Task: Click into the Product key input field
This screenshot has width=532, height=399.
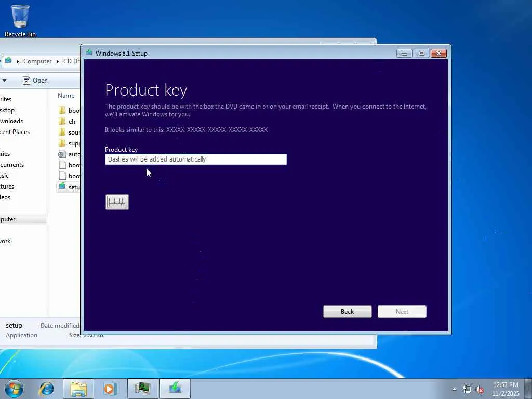Action: (x=196, y=159)
